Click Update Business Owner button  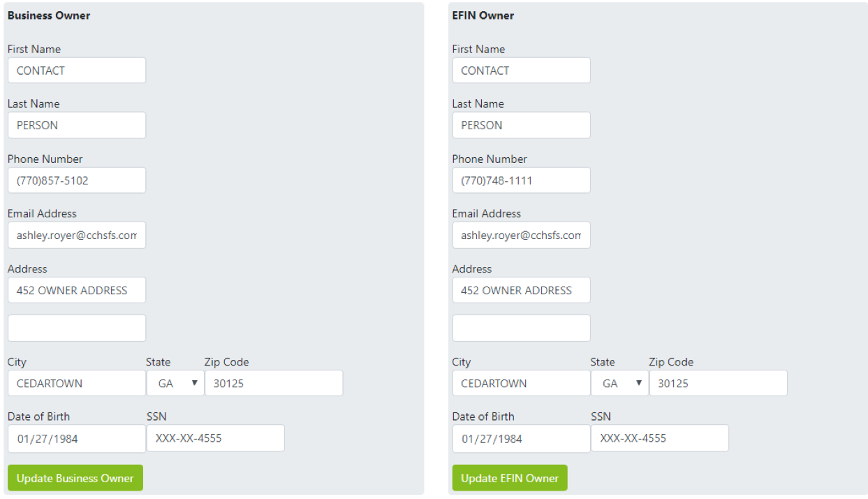(x=75, y=478)
